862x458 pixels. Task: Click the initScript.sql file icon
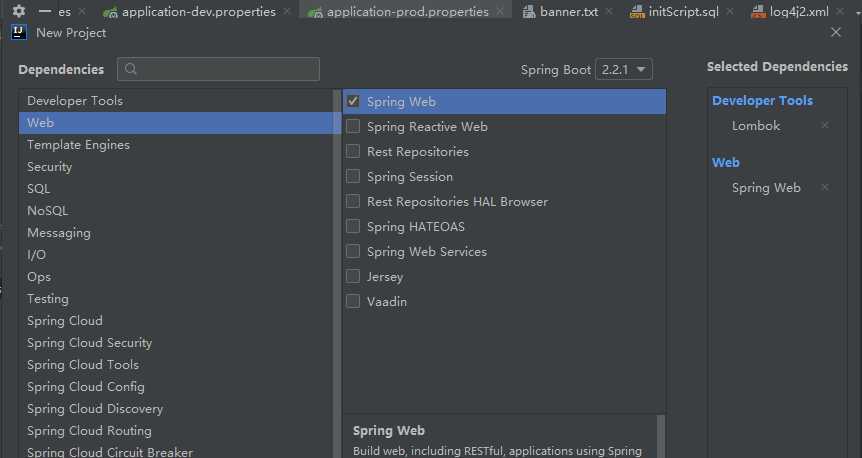(637, 11)
